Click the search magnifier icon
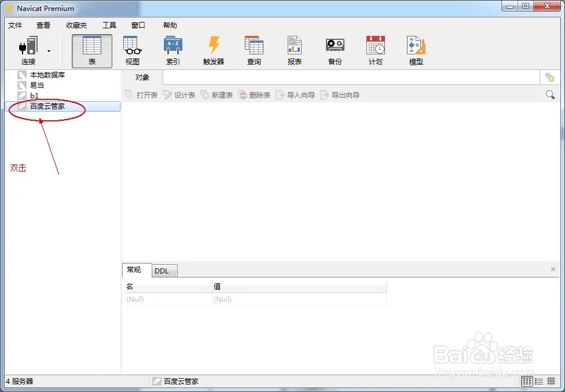Image resolution: width=565 pixels, height=392 pixels. click(550, 95)
